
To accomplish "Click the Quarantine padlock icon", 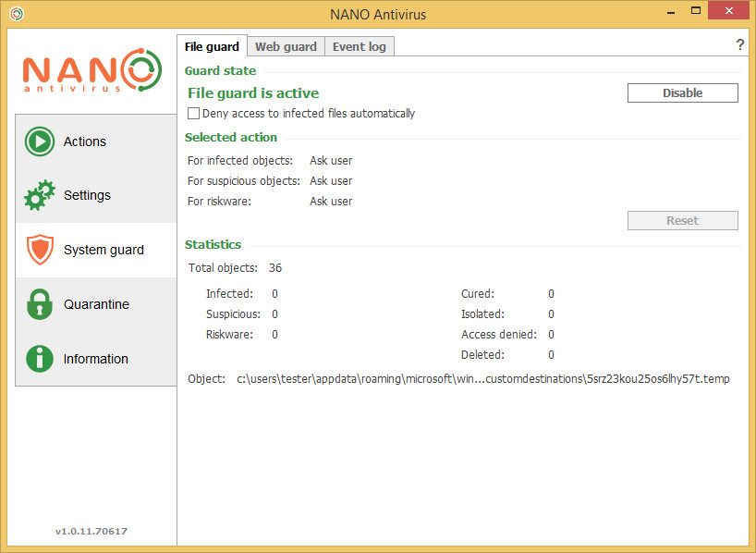I will (x=40, y=304).
